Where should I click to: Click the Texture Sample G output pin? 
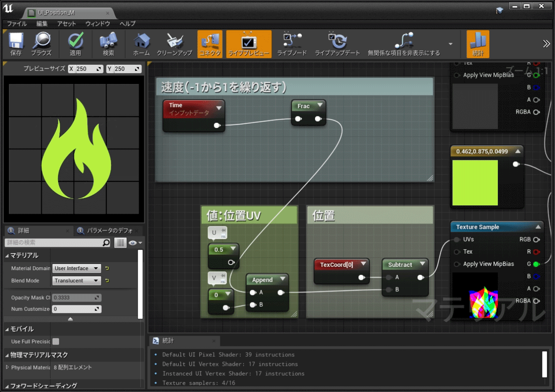[536, 264]
